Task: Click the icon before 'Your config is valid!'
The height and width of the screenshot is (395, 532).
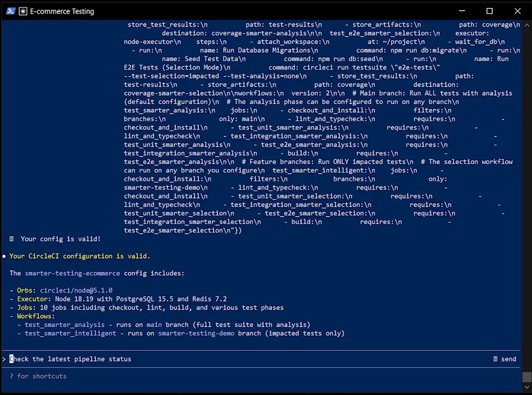Action: (x=12, y=239)
